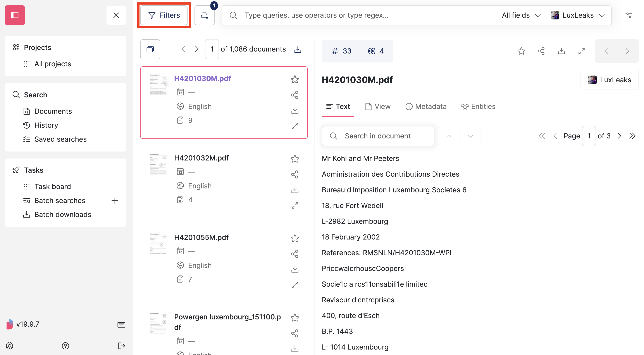Download the open document from viewer header
The width and height of the screenshot is (644, 355).
click(561, 51)
